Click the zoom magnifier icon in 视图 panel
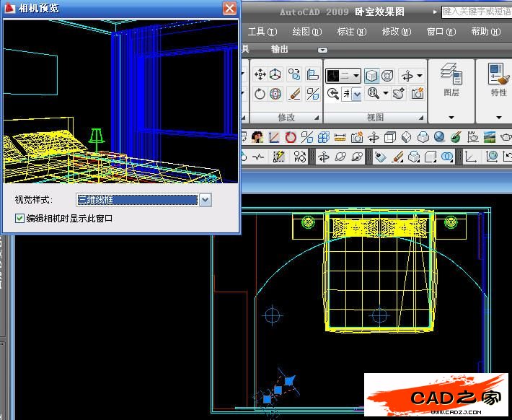Image resolution: width=512 pixels, height=420 pixels. pos(373,94)
